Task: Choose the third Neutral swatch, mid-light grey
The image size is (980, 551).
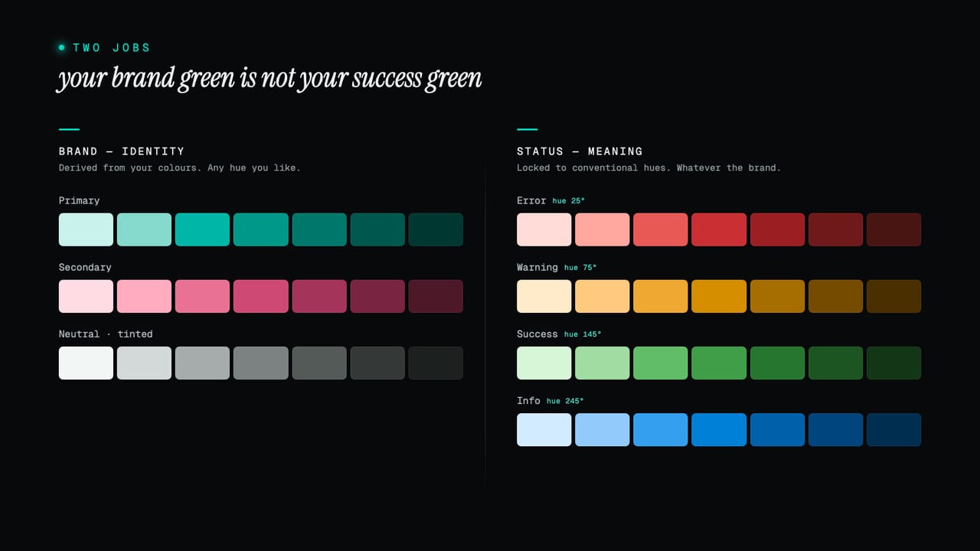Action: pos(202,363)
